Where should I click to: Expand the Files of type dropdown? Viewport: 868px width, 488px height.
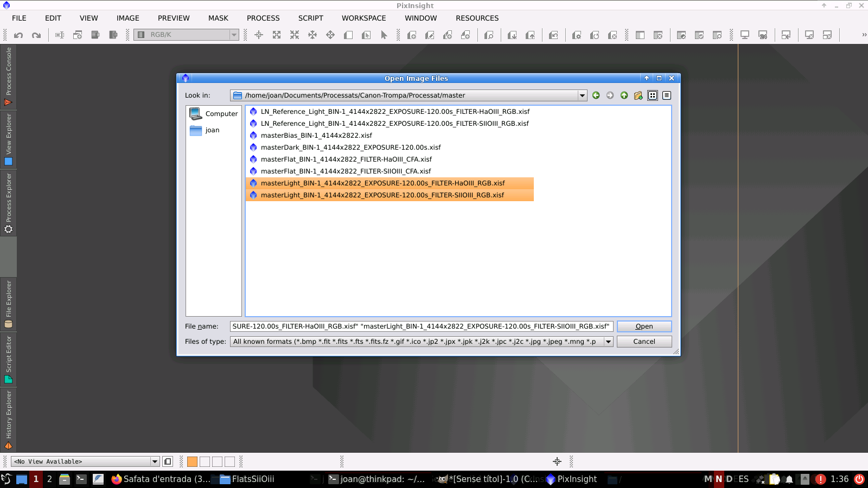[x=608, y=342]
